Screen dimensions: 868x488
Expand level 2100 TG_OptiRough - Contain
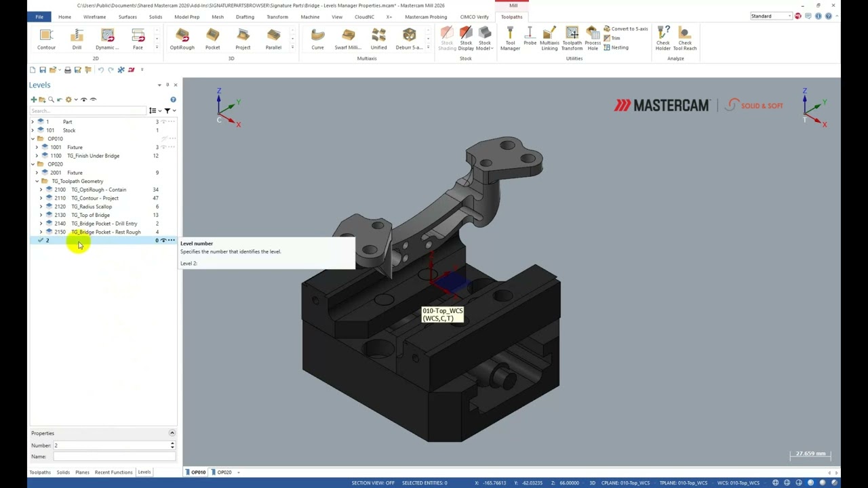pyautogui.click(x=41, y=190)
